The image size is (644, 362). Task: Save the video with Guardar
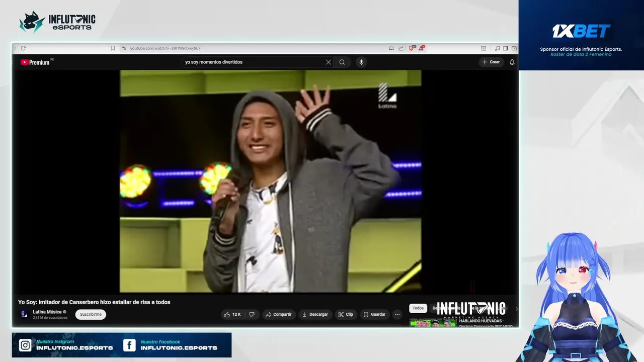coord(374,314)
